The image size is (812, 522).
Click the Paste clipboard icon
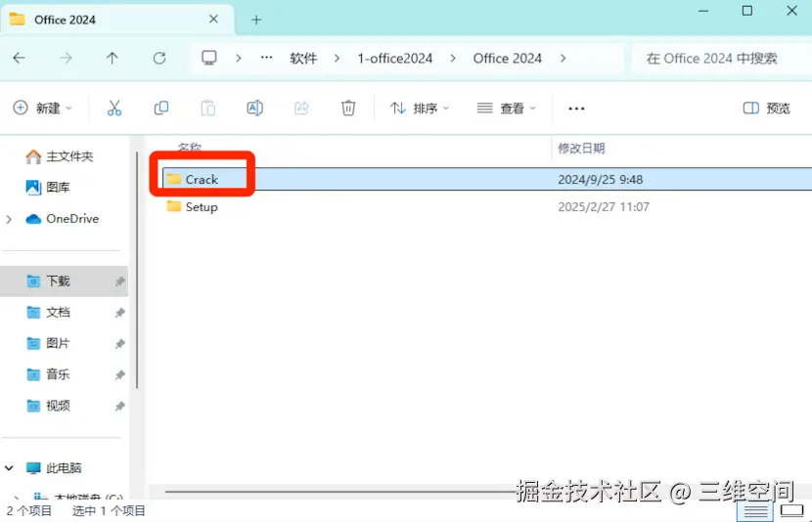[208, 109]
